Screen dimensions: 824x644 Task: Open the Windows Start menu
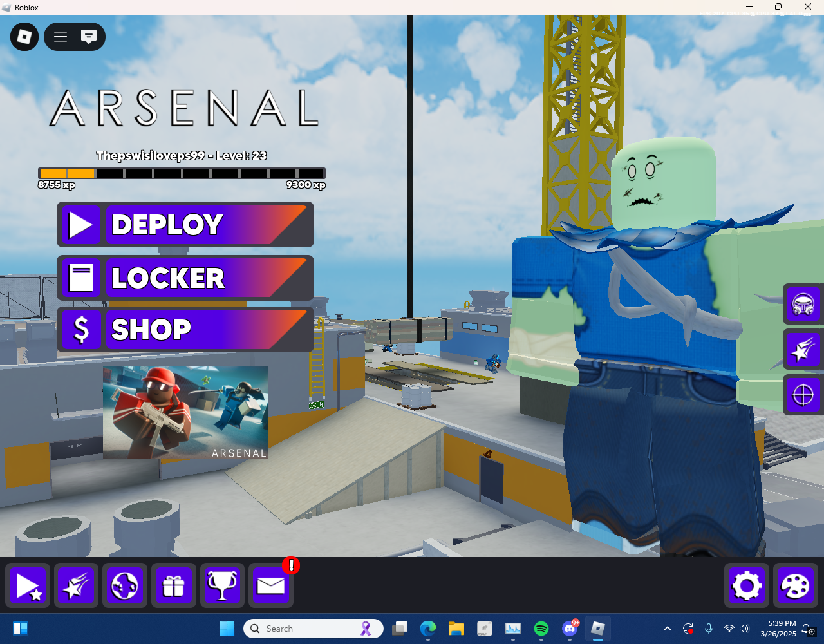227,629
